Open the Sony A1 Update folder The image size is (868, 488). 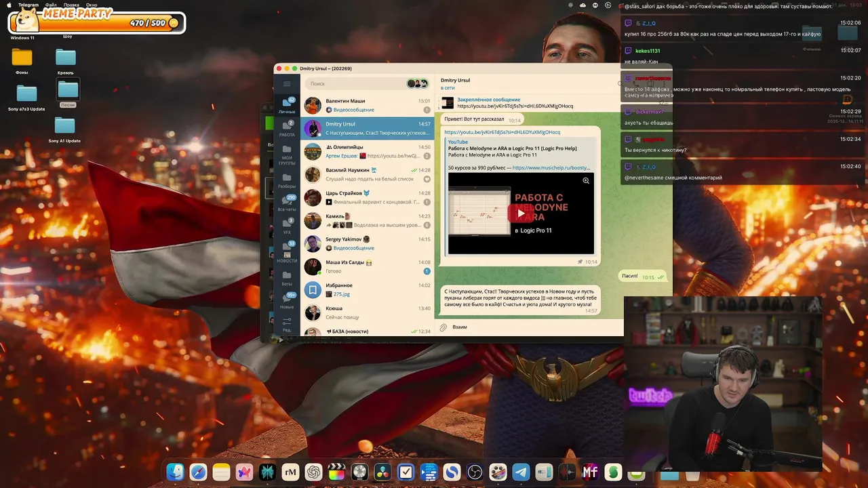64,129
